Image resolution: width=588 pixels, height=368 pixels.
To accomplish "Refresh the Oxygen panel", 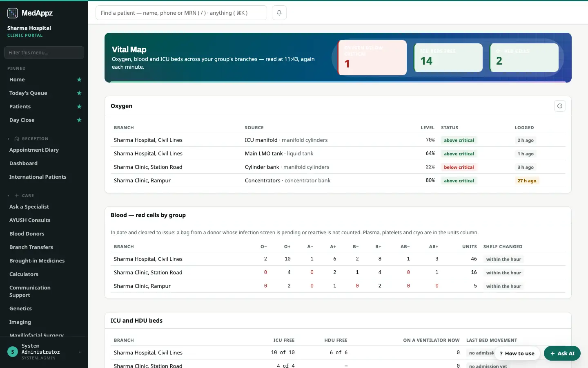I will [x=560, y=106].
